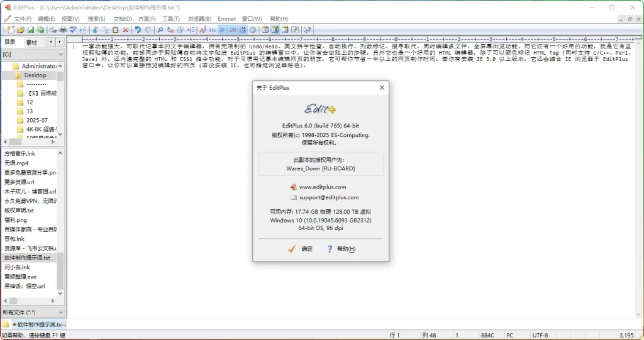The image size is (644, 340).
Task: Close the 关于 EditPlus dialog
Action: point(382,87)
